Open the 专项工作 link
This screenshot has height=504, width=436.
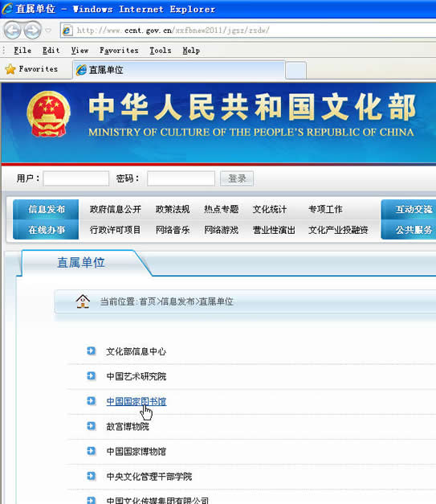325,209
